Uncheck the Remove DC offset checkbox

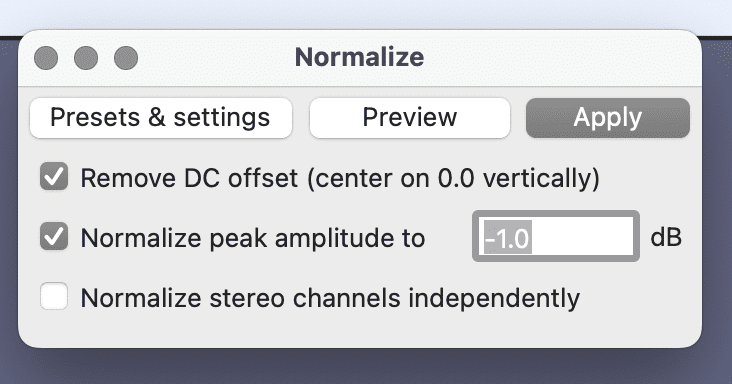pyautogui.click(x=54, y=177)
